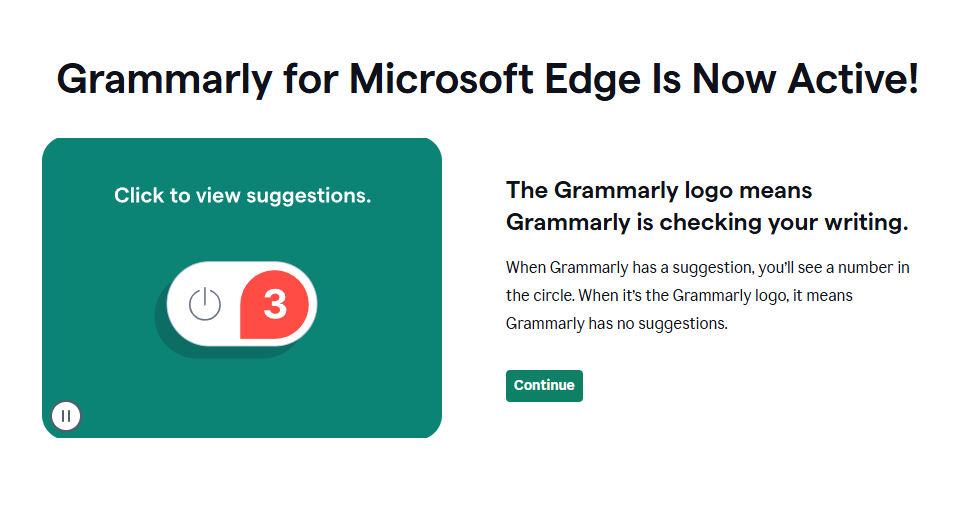Click the last line "Grammarly has no suggestions."
Screen dimensions: 977x517
(616, 324)
